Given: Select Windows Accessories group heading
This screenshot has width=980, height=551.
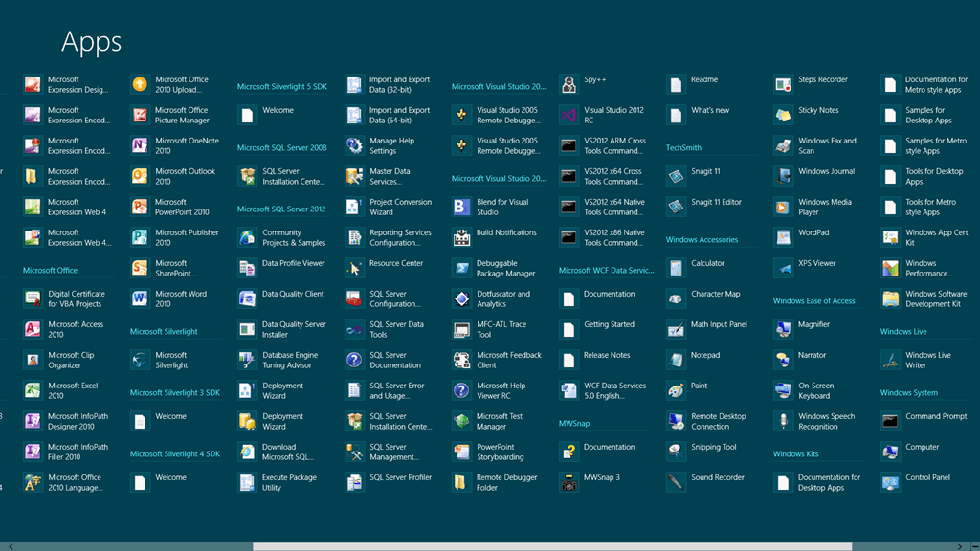Looking at the screenshot, I should click(702, 240).
